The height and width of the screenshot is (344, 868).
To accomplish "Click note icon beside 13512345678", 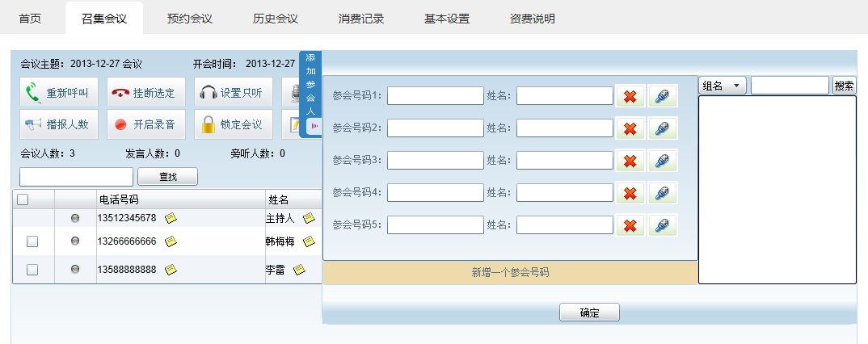I will point(171,218).
